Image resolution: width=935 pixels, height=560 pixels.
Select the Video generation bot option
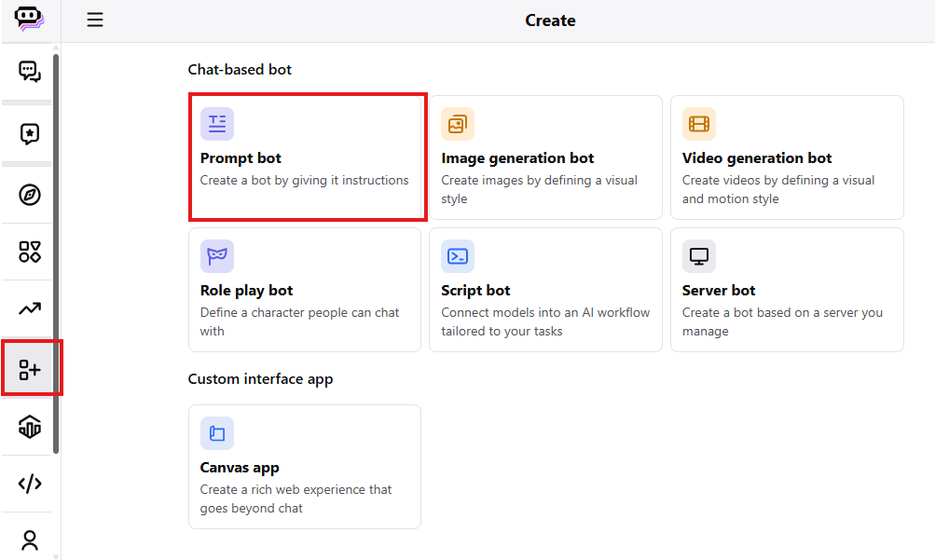(x=786, y=157)
